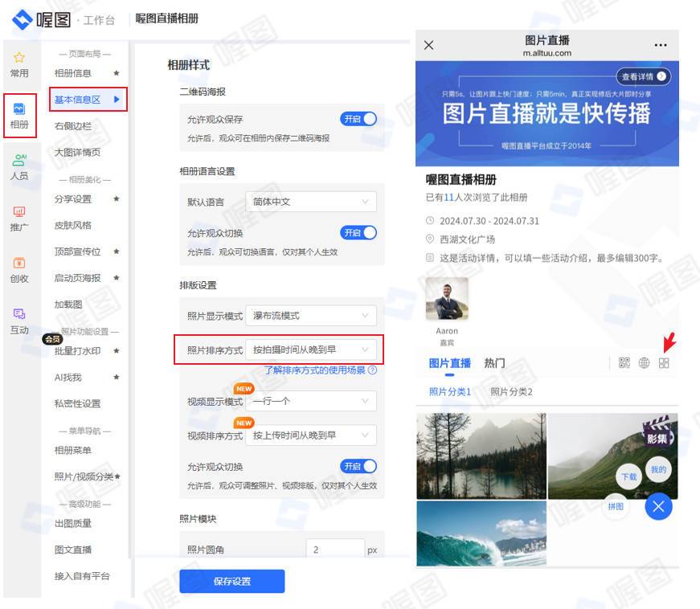This screenshot has width=700, height=609.
Task: Click the 图片直播就是快传播 banner image
Action: coord(546,114)
